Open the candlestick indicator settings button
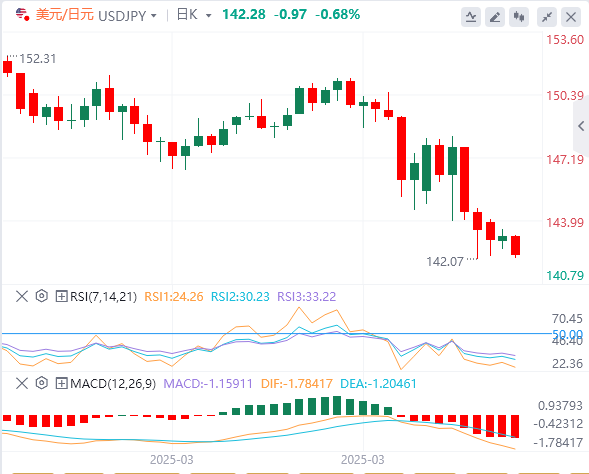Screen dimensions: 589x474 519,17
